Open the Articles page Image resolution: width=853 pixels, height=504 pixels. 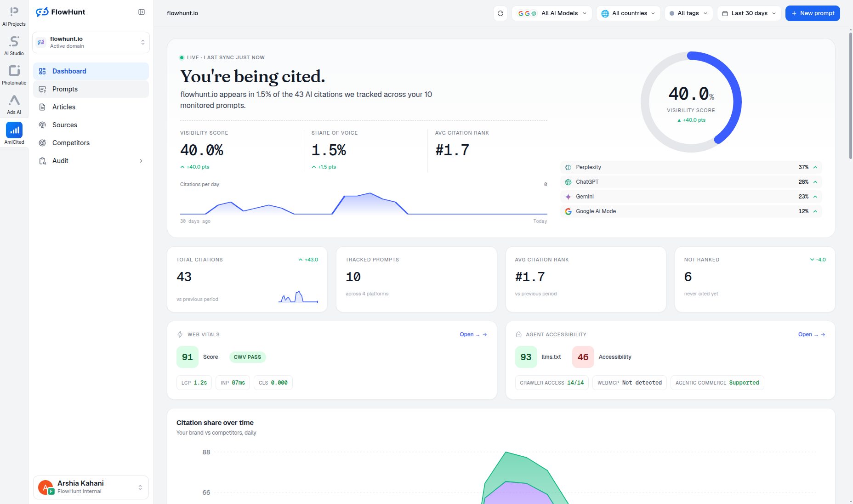91,107
